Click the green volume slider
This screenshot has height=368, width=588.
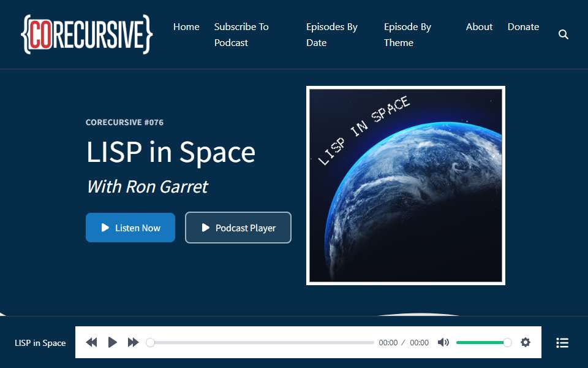483,342
